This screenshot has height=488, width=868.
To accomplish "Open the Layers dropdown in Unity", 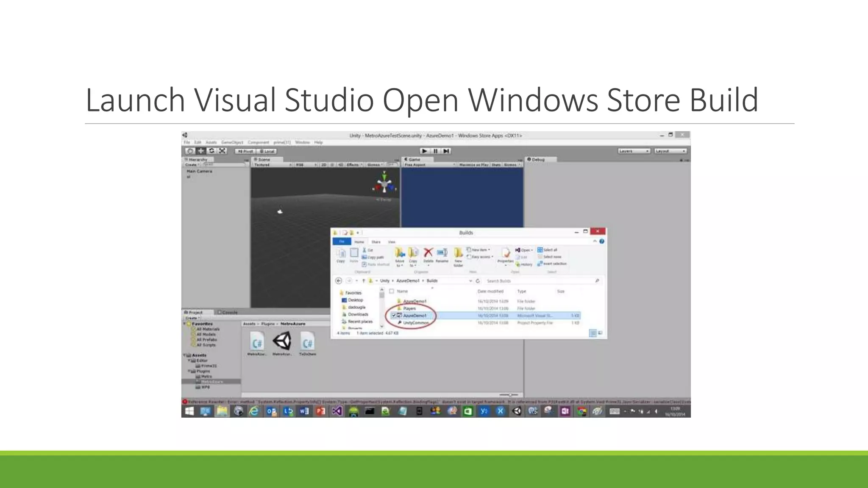I will (x=634, y=151).
